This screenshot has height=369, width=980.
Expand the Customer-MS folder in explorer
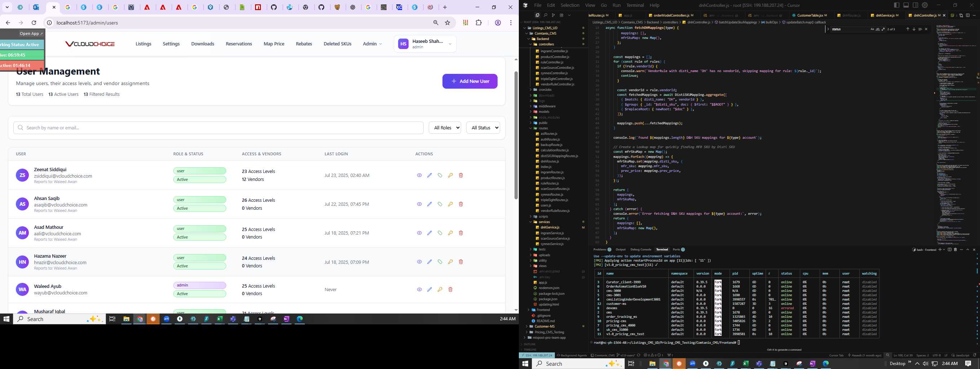pyautogui.click(x=544, y=326)
